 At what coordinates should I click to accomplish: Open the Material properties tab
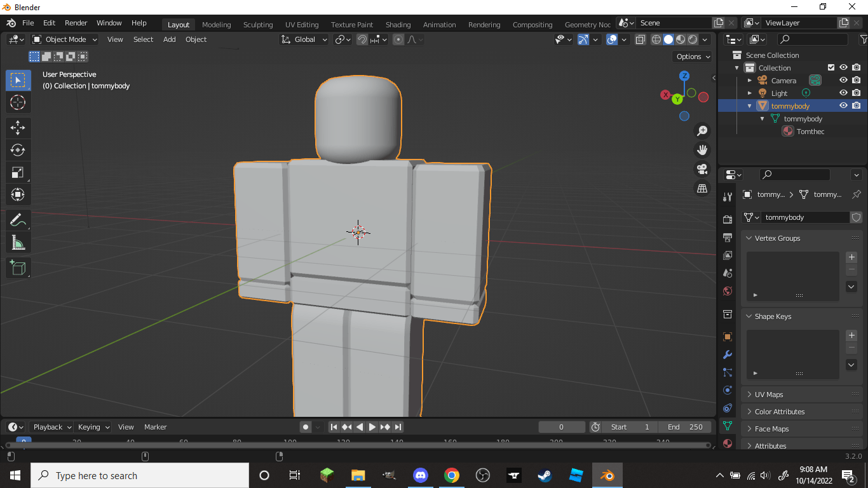(728, 444)
